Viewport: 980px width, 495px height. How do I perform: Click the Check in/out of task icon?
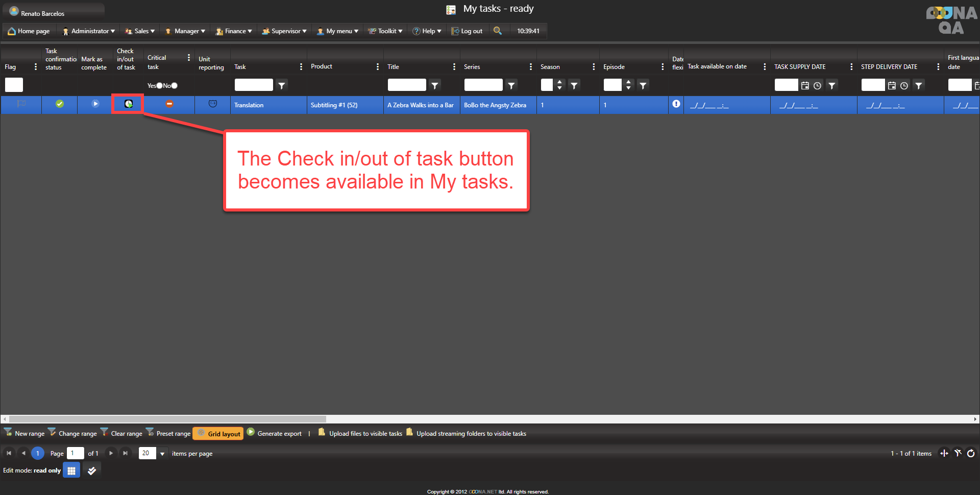click(128, 104)
